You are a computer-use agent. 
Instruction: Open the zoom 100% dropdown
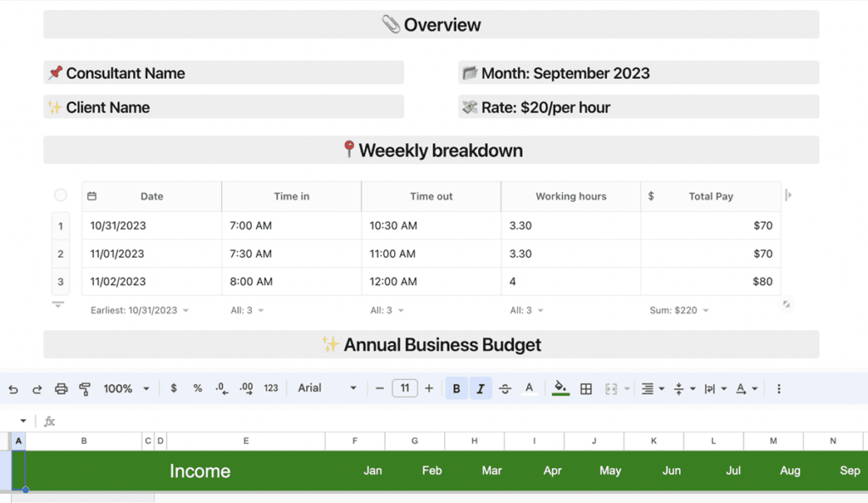coord(126,388)
